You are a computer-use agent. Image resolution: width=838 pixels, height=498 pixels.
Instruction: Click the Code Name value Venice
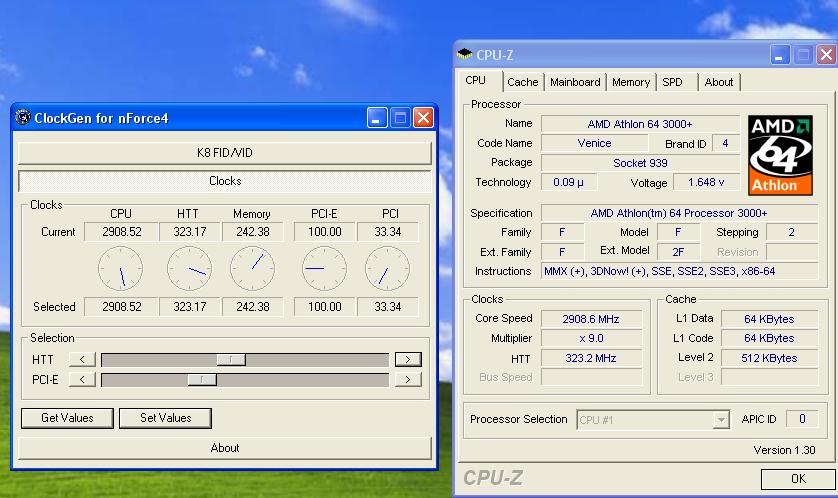click(x=594, y=143)
